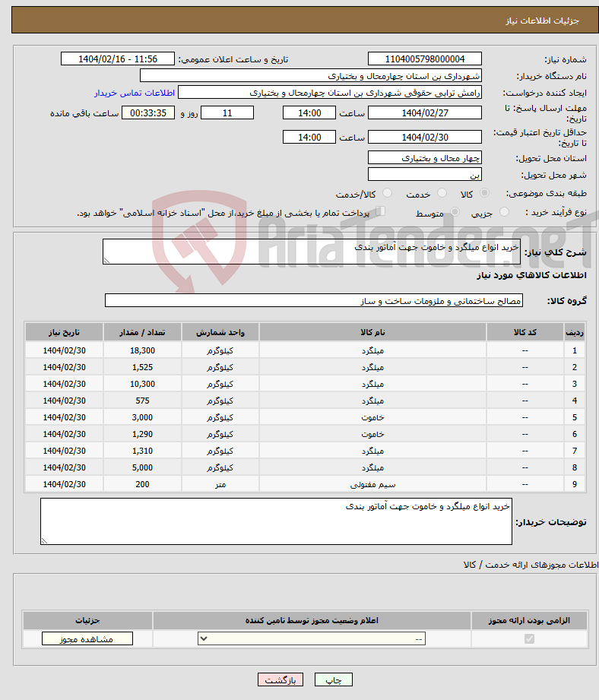Click the خاموت name in row 6

tap(372, 435)
